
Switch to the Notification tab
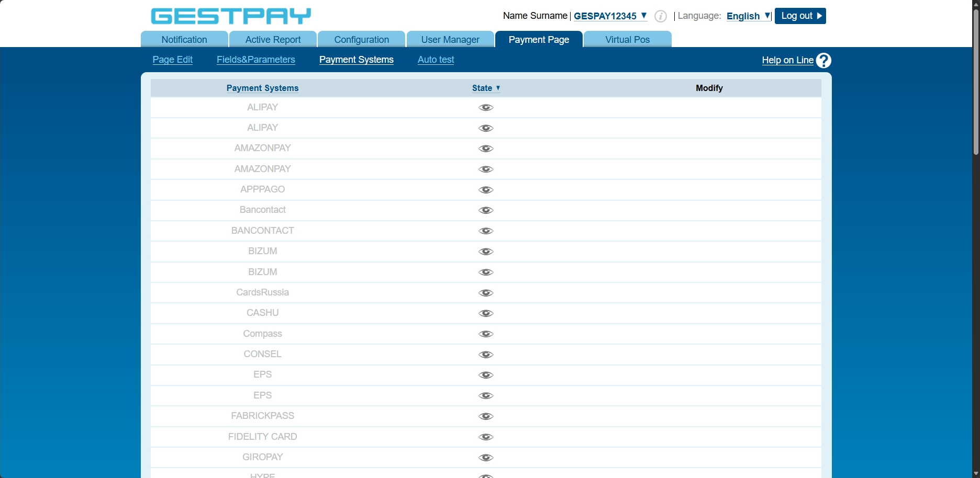(x=184, y=39)
